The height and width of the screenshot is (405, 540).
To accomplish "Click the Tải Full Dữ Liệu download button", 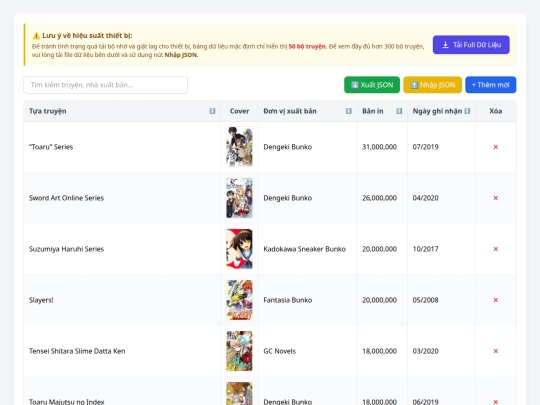I will pyautogui.click(x=471, y=45).
